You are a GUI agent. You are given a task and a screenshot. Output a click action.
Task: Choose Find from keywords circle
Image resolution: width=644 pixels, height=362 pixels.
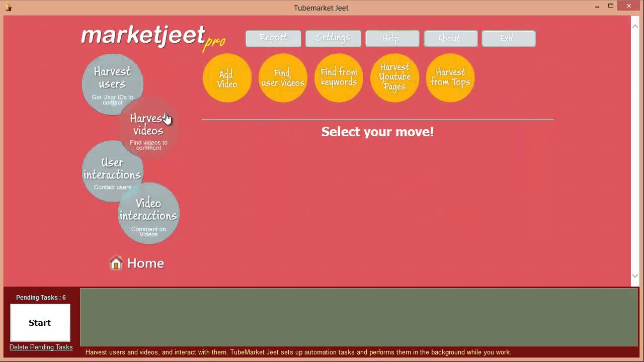pos(339,78)
